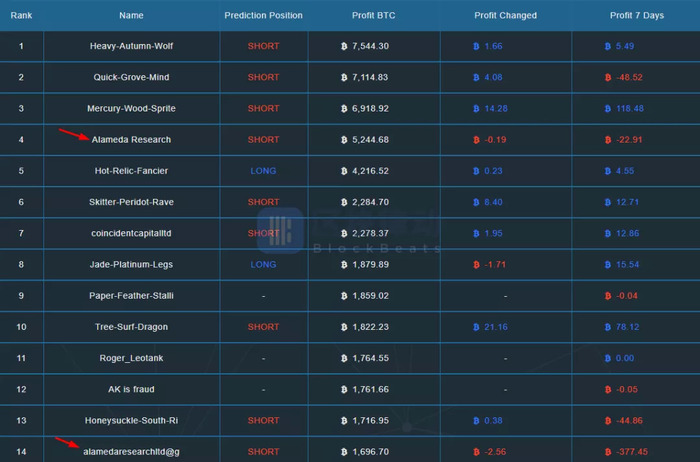Select profit value 6,918.92

[370, 108]
